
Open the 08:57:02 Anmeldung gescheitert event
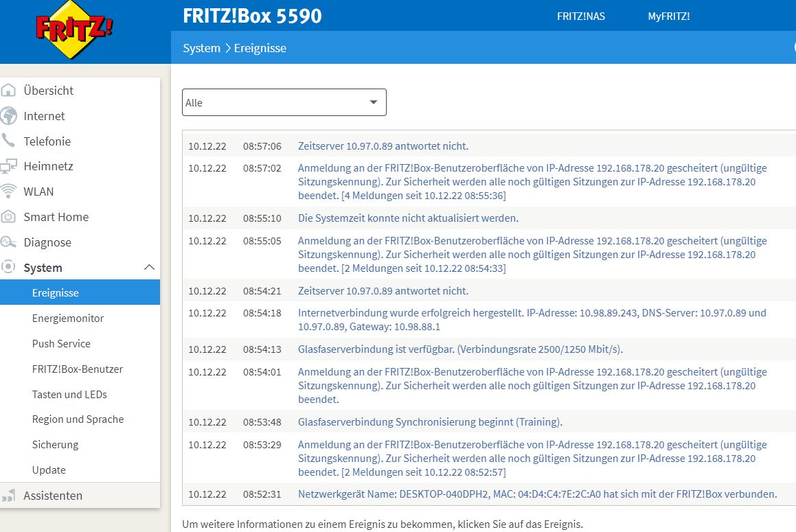click(532, 182)
